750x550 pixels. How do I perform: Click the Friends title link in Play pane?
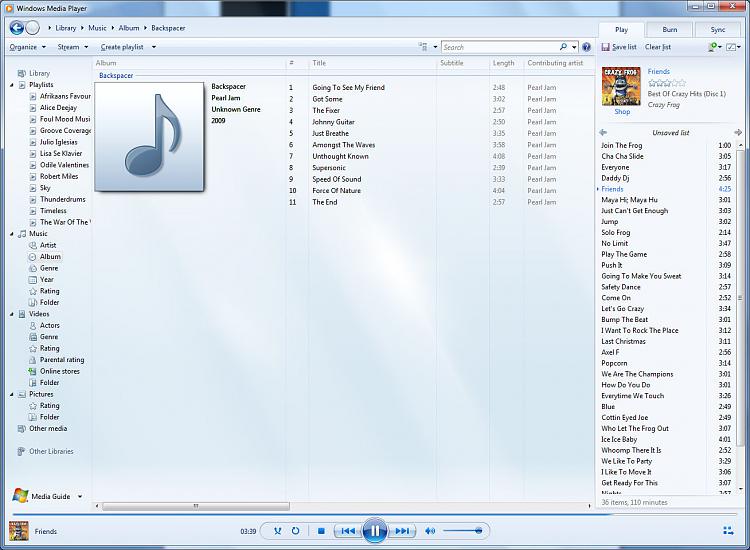(x=659, y=71)
